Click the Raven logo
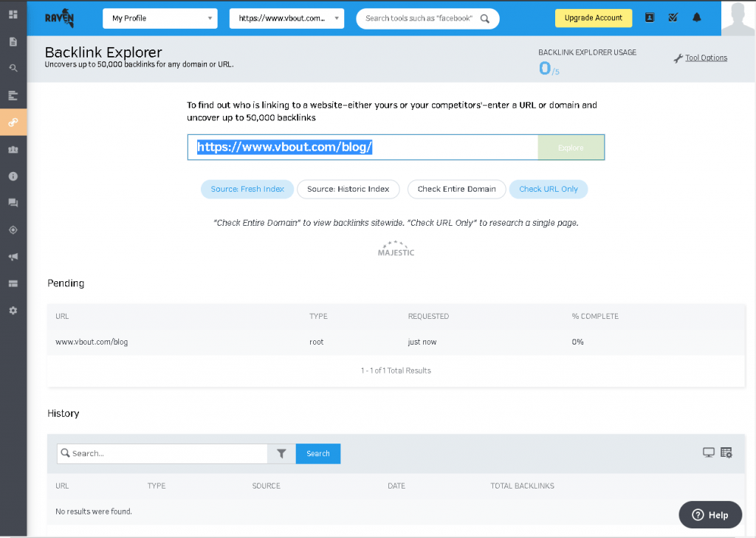 pos(60,18)
